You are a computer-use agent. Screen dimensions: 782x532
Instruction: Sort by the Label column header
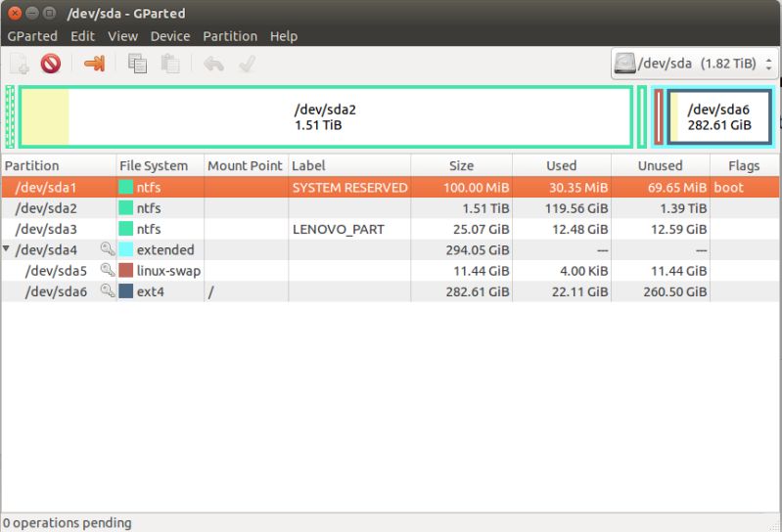[349, 165]
